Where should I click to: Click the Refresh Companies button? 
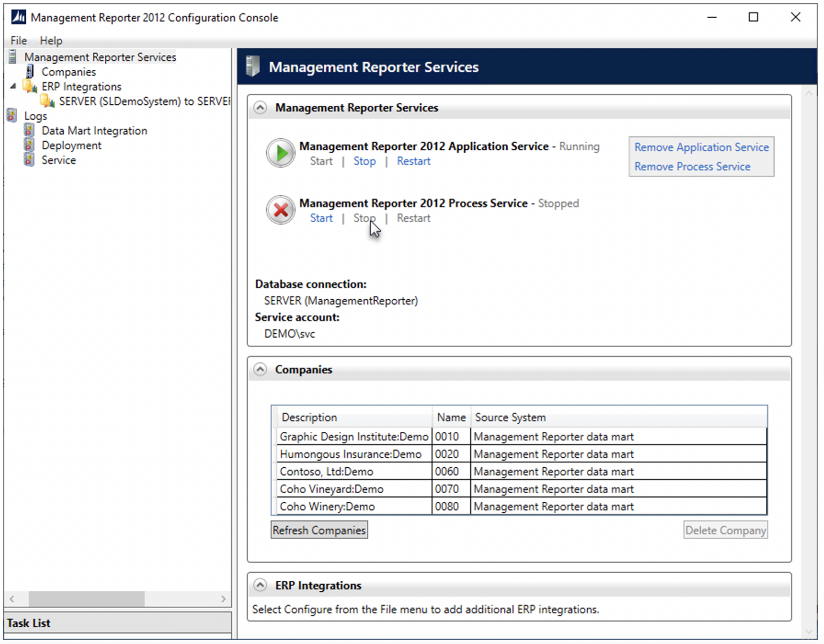[x=319, y=529]
